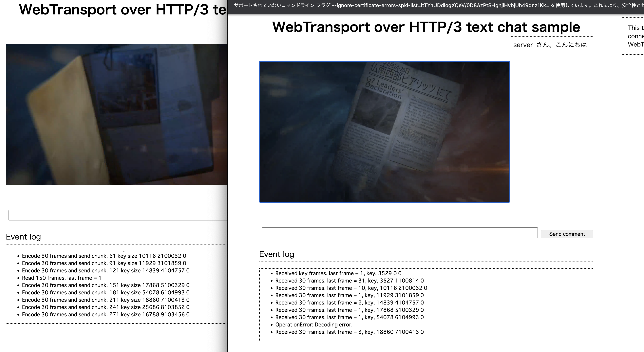The width and height of the screenshot is (644, 352).
Task: Click the Send comment button
Action: click(x=567, y=234)
